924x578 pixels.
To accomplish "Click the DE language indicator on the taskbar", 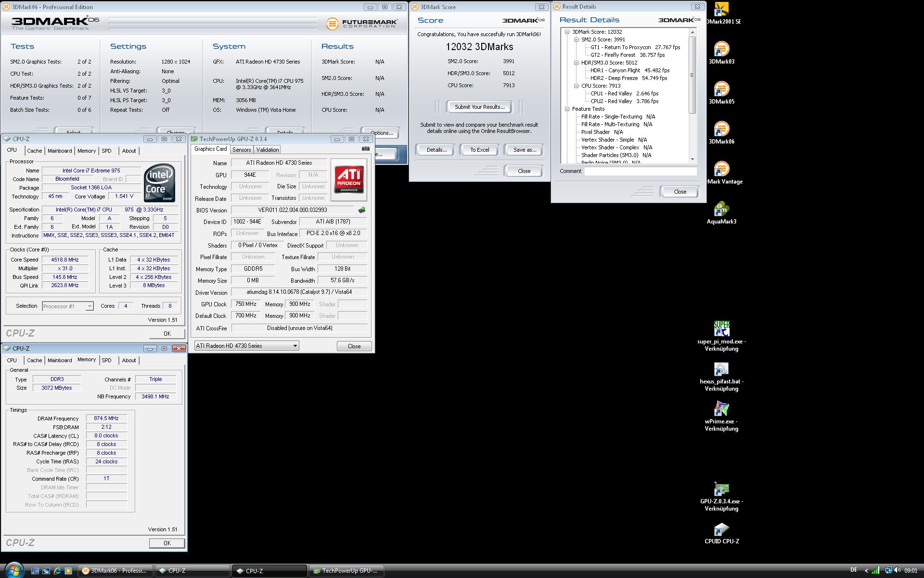I will click(x=853, y=570).
